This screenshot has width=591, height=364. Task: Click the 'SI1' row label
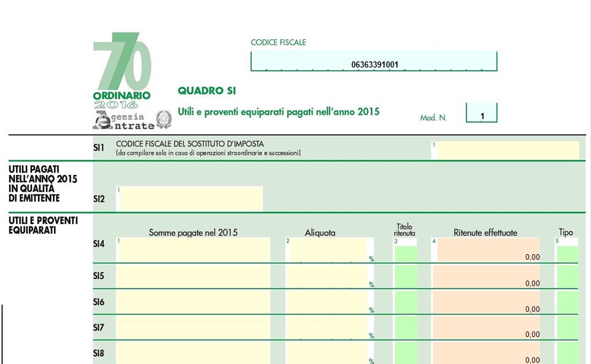click(x=99, y=147)
